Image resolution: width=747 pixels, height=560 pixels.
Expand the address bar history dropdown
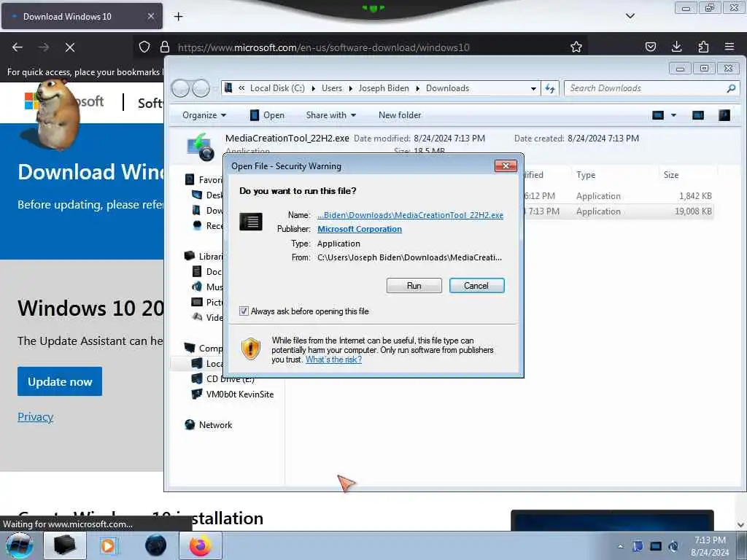point(533,88)
